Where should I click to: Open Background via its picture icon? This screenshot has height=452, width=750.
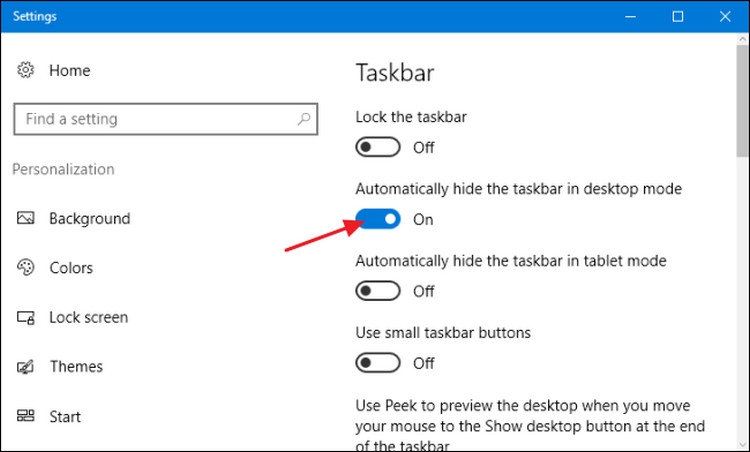pyautogui.click(x=25, y=218)
